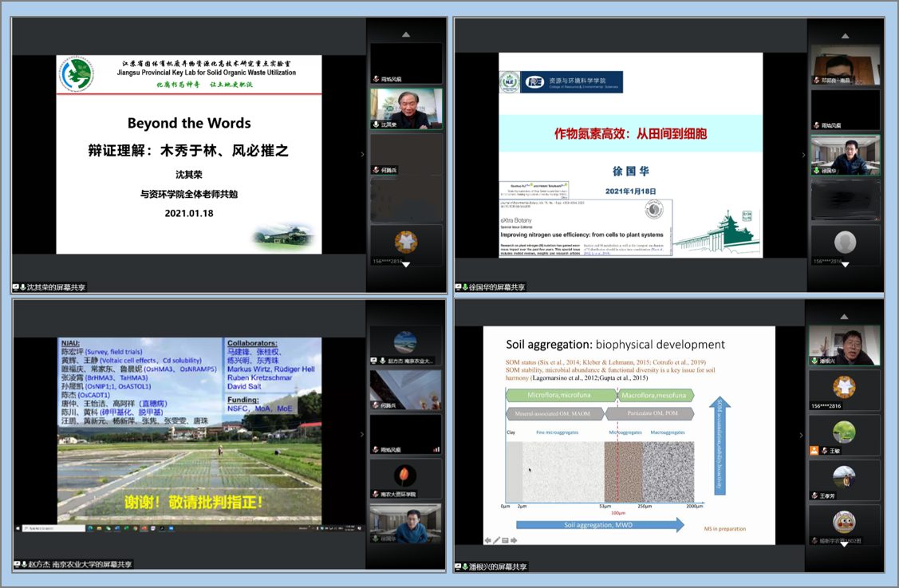Collapse participant sidebar in bottom-right meeting panel

[802, 435]
